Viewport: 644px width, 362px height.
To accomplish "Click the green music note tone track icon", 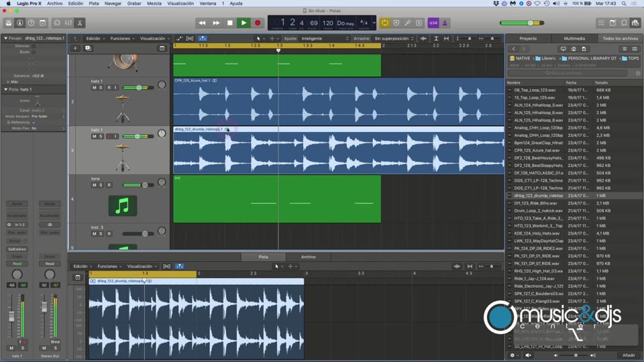I will coord(122,206).
